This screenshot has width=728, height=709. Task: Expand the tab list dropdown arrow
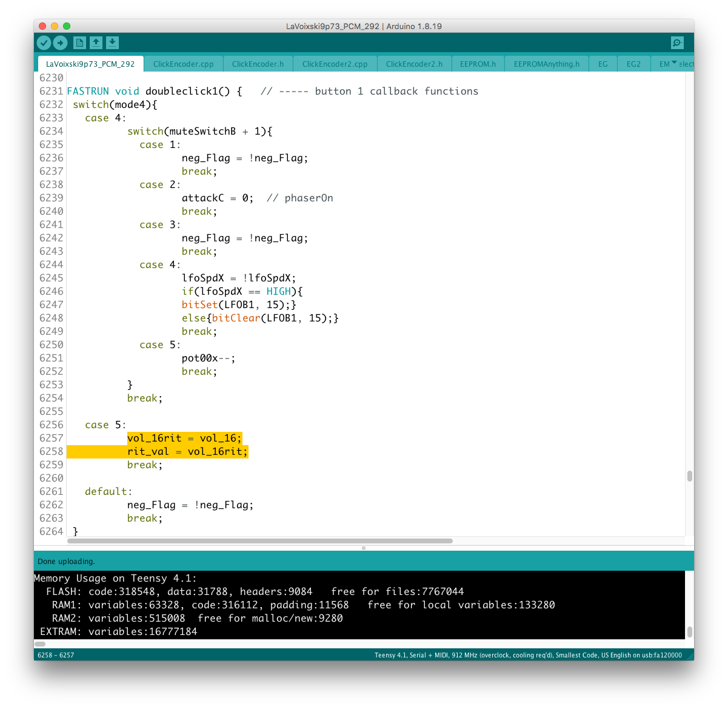click(675, 63)
